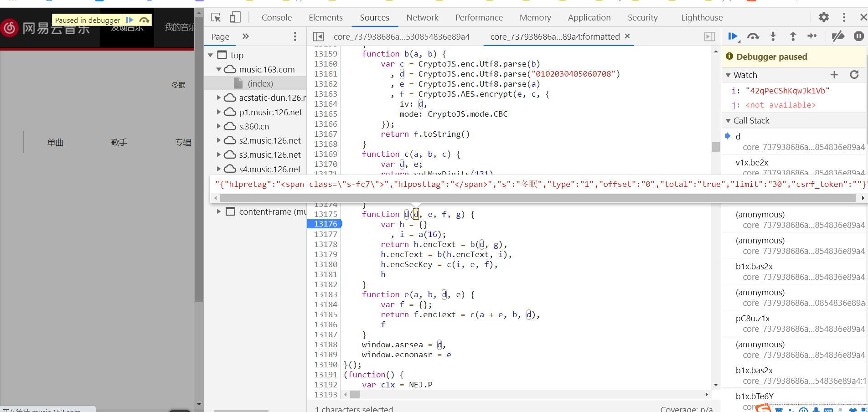Expand s3.music.126.net tree node
This screenshot has width=868, height=412.
click(x=219, y=154)
